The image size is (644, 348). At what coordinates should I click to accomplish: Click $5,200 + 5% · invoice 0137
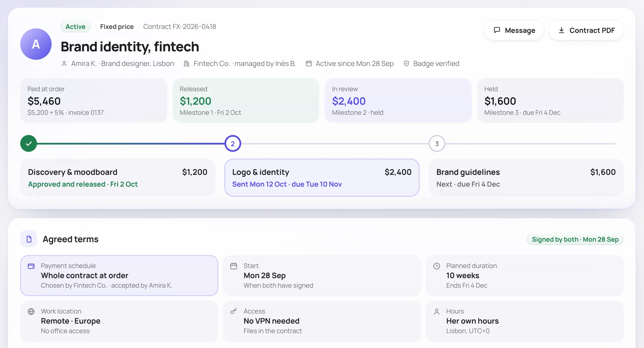click(x=66, y=113)
